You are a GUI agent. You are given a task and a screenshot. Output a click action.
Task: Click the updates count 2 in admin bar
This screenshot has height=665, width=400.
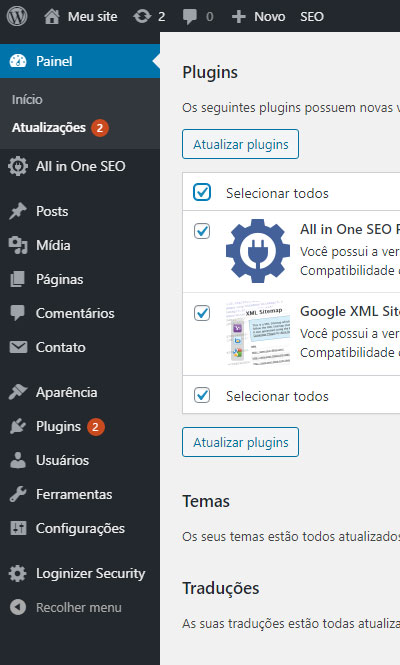coord(161,17)
